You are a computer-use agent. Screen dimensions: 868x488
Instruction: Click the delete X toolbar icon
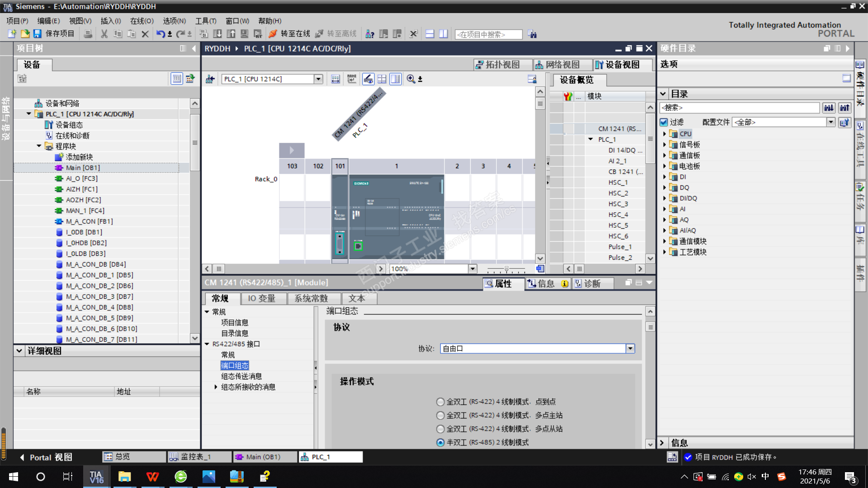145,34
